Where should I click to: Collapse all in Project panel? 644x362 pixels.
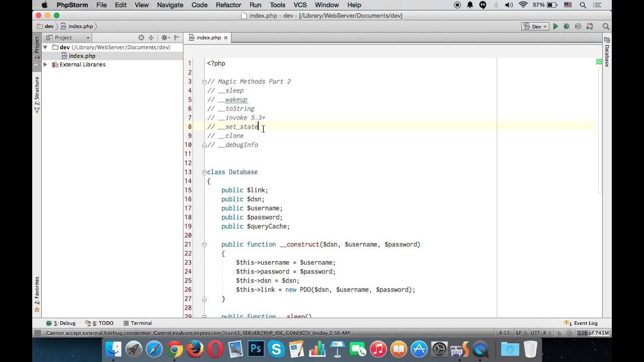151,38
